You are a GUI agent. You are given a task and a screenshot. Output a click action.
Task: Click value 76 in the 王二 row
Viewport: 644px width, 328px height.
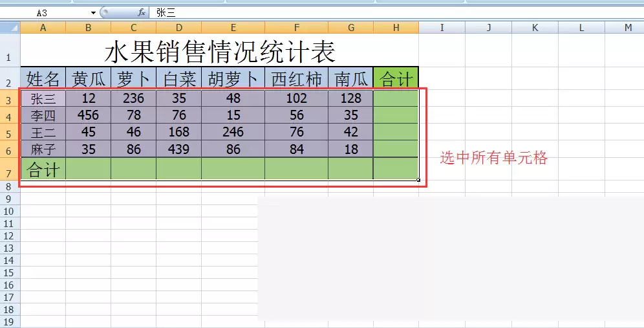coord(297,132)
